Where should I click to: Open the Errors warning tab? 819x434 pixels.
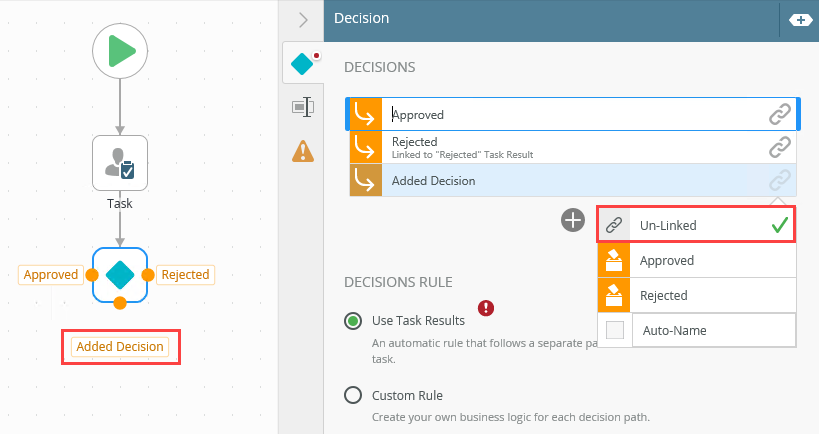pos(302,151)
